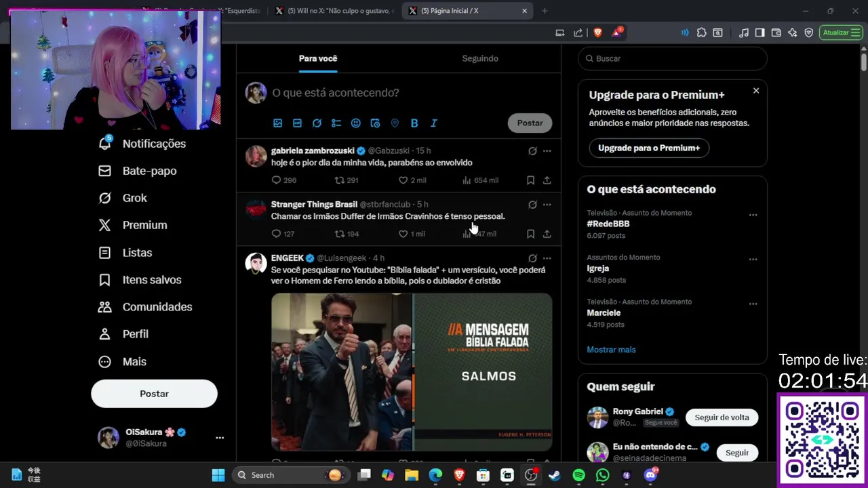The width and height of the screenshot is (868, 488).
Task: Click the Brave Shields lion icon
Action: 597,33
